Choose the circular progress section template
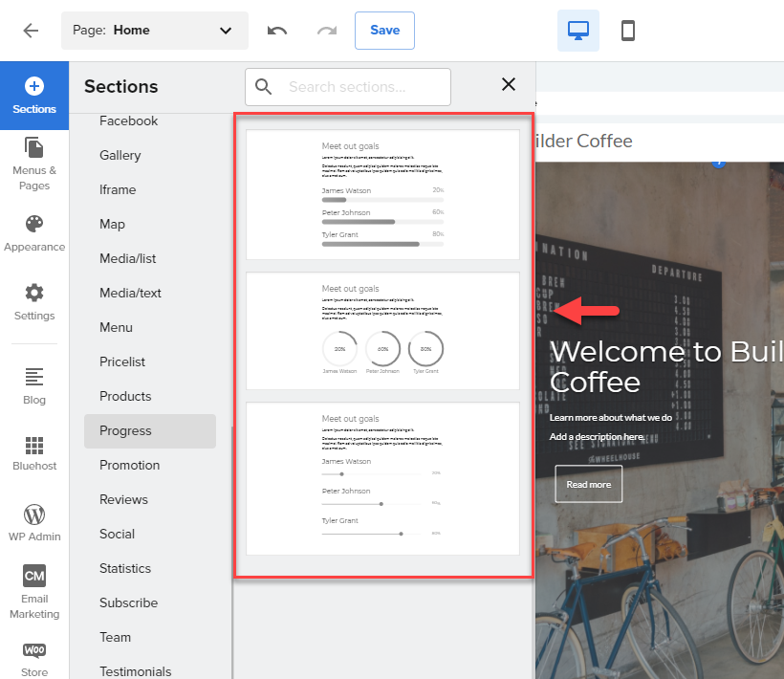The width and height of the screenshot is (784, 679). tap(383, 331)
